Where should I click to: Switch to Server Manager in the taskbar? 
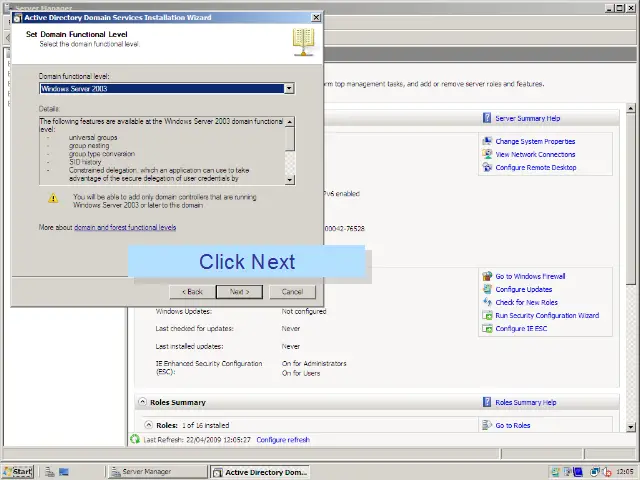pyautogui.click(x=158, y=471)
